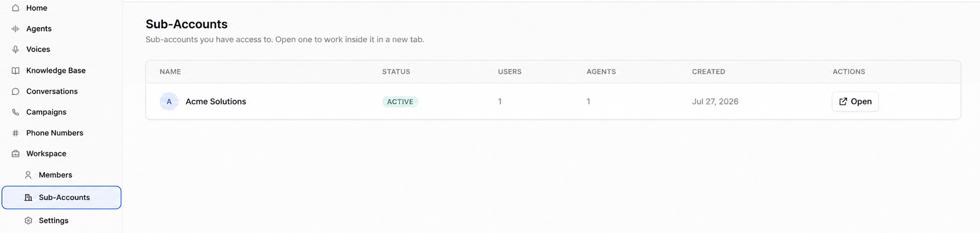Click the Campaigns phone icon

pyautogui.click(x=16, y=112)
